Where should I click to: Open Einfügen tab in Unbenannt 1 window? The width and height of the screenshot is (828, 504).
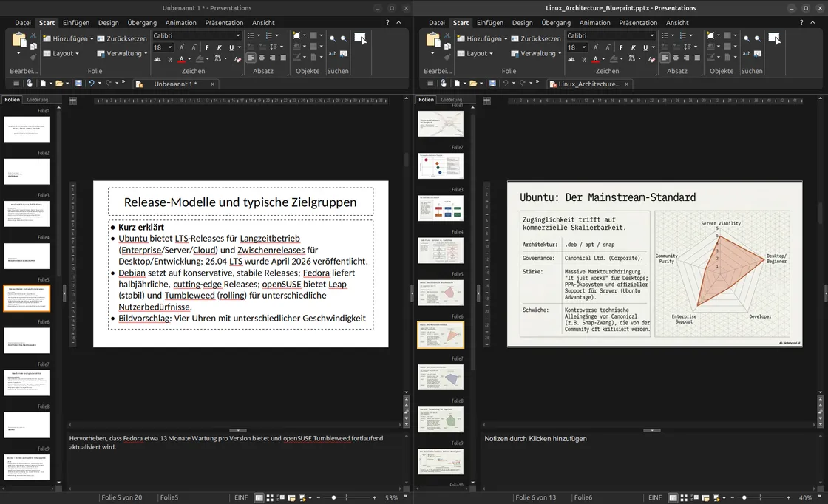point(76,23)
